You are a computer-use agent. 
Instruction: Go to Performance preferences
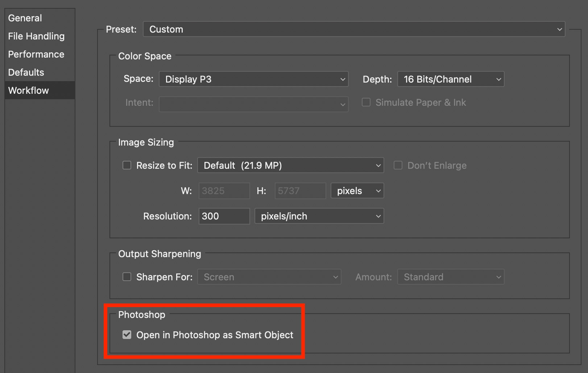tap(36, 54)
